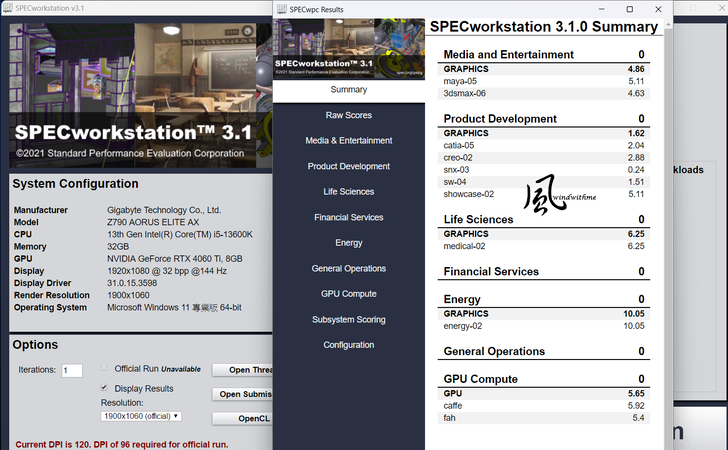Open the Configuration page in sidebar

point(348,345)
